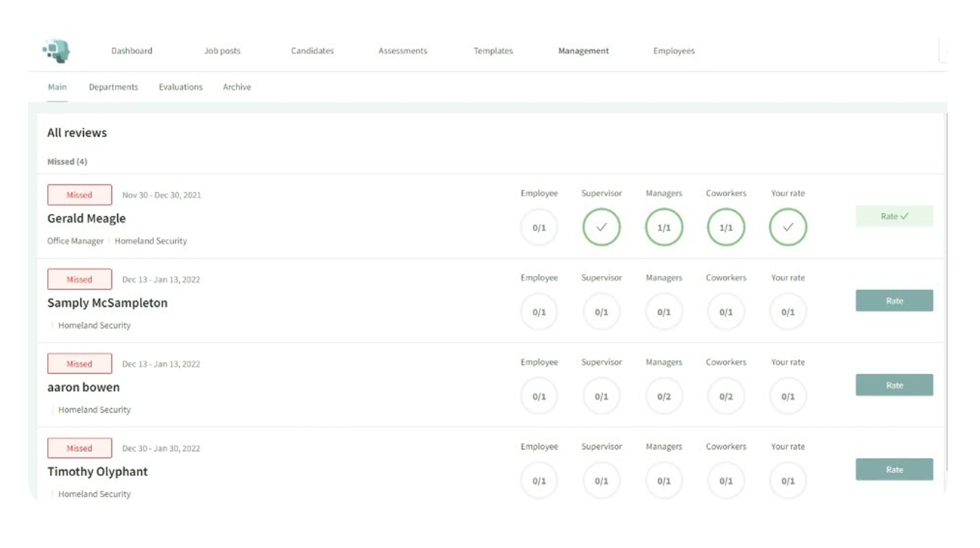Click Gerald Meagle's Supervisor checkmark circle

601,228
